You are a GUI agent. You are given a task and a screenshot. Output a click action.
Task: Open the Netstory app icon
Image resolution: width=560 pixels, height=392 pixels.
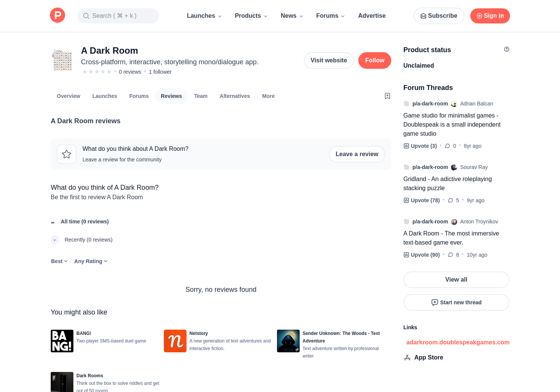pos(175,341)
